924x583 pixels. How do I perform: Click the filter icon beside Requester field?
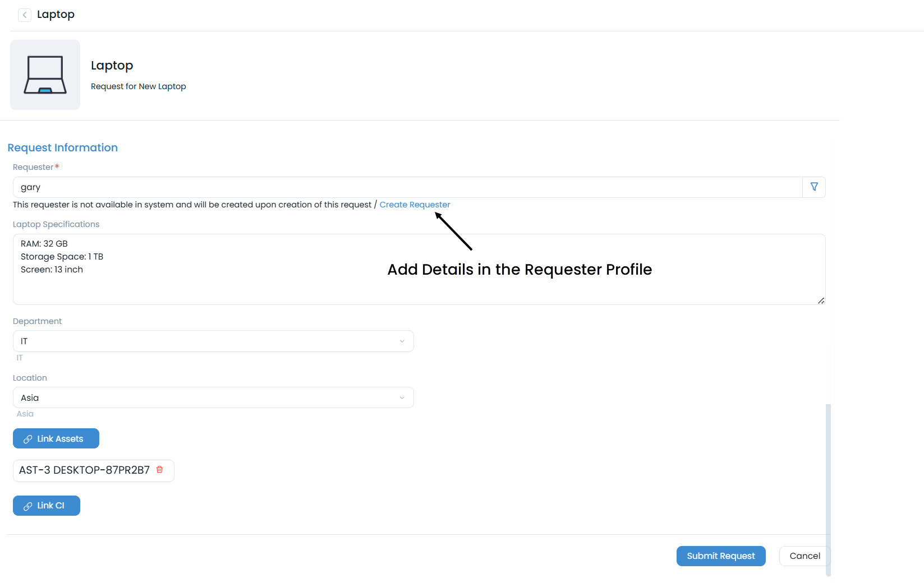pyautogui.click(x=814, y=187)
